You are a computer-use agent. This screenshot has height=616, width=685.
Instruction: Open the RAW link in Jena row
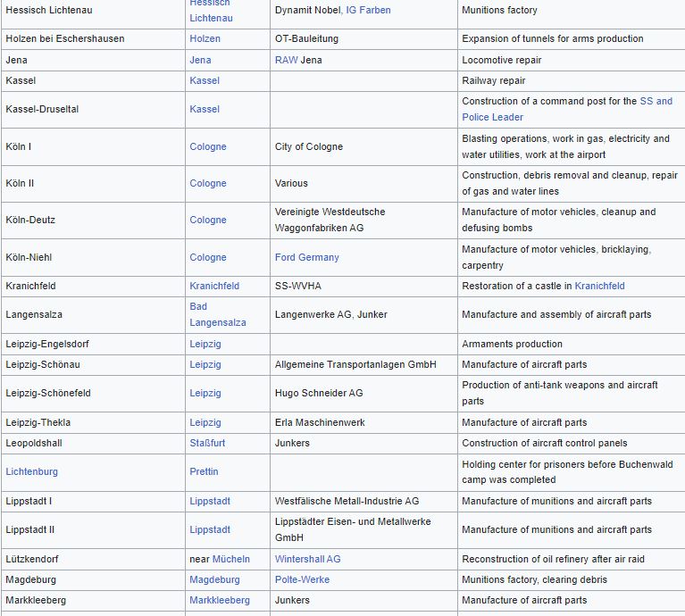click(x=286, y=60)
